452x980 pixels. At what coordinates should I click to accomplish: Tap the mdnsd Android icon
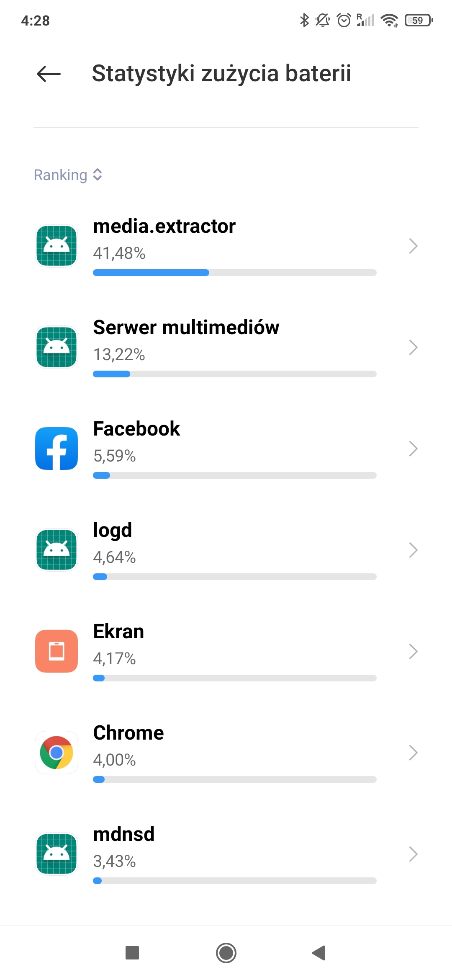pos(56,854)
